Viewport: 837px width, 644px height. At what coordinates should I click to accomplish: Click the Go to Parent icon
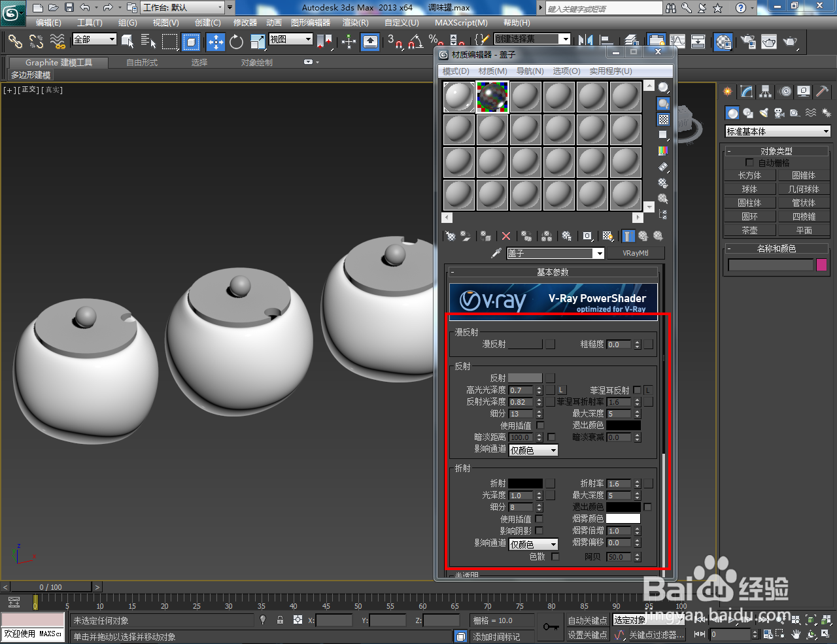643,236
